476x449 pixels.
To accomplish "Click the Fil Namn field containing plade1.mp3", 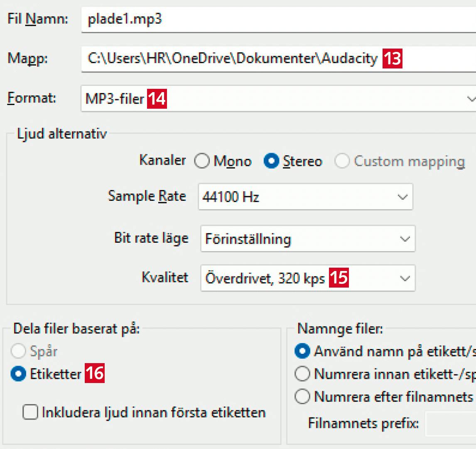I will point(278,20).
